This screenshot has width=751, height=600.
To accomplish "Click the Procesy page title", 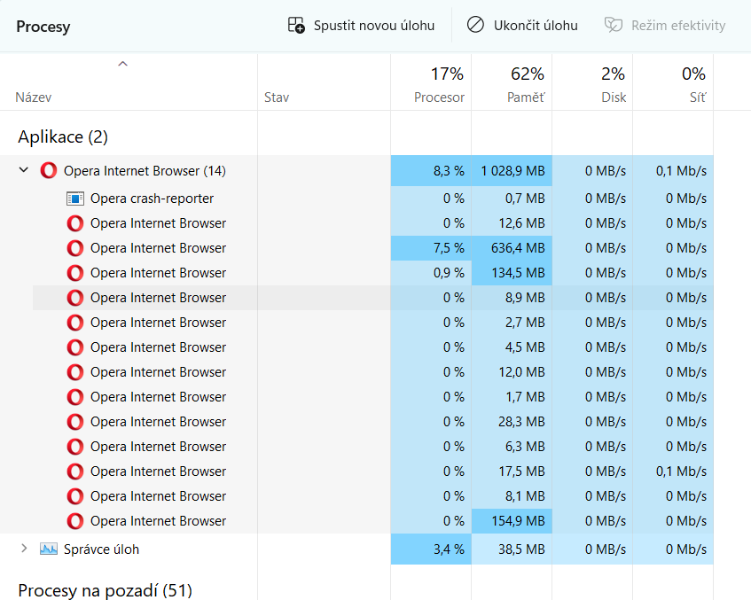I will [43, 26].
